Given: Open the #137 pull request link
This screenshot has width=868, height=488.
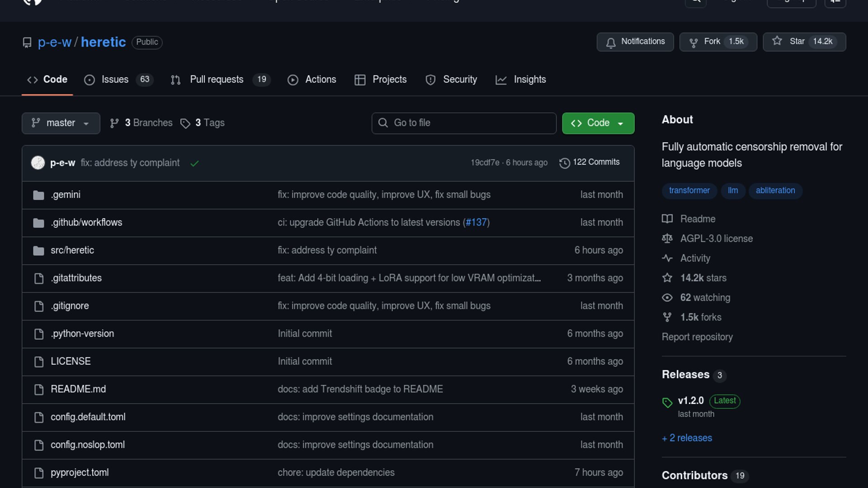Looking at the screenshot, I should [476, 222].
